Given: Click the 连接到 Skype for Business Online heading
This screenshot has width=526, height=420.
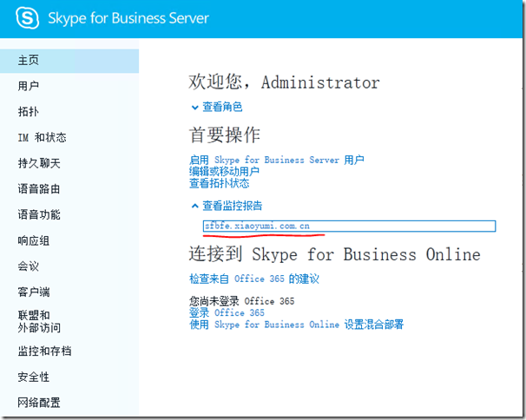Looking at the screenshot, I should pyautogui.click(x=335, y=254).
